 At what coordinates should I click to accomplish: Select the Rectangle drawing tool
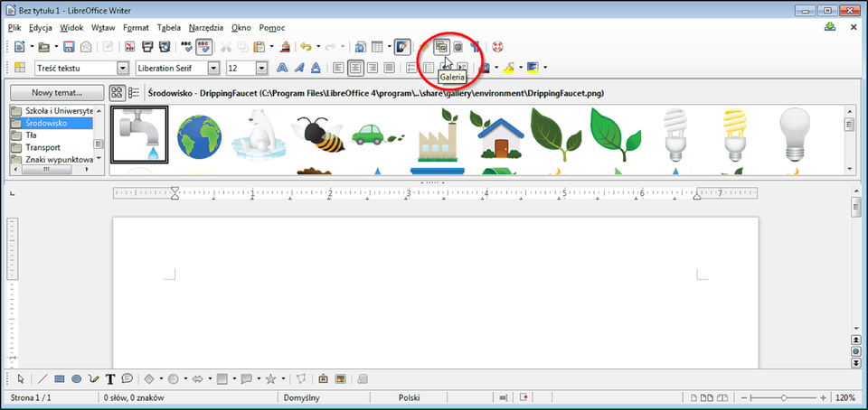60,379
